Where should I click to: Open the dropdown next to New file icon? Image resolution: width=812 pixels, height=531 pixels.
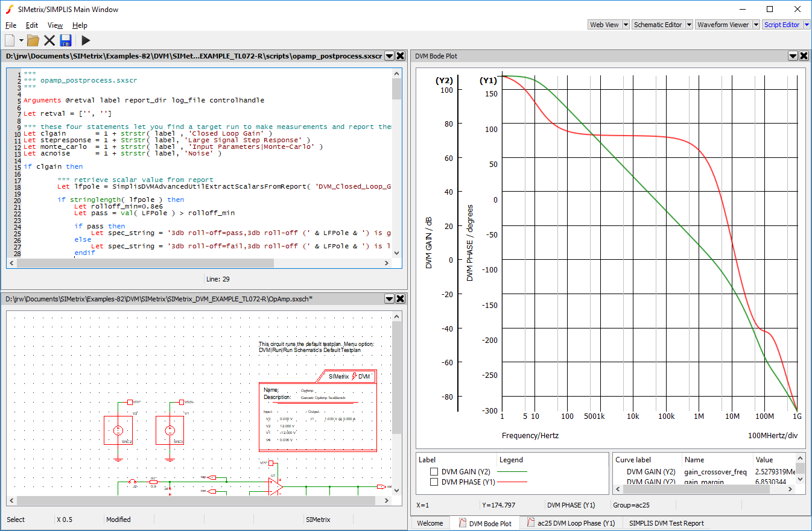(21, 40)
